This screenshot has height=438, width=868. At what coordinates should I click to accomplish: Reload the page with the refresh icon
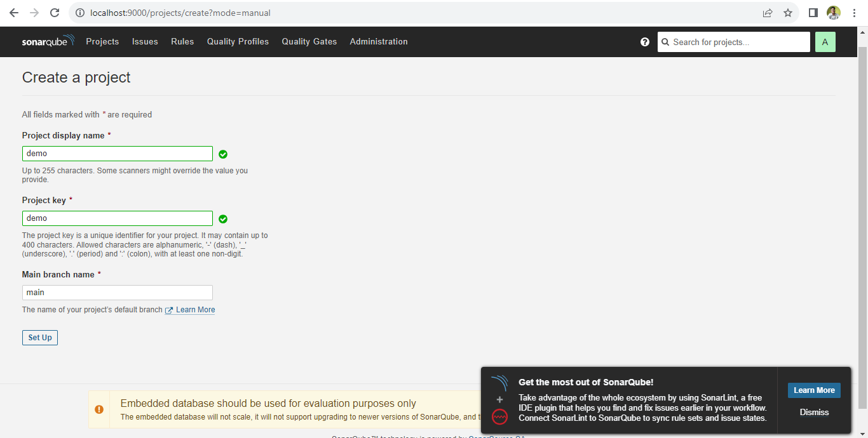click(x=55, y=13)
